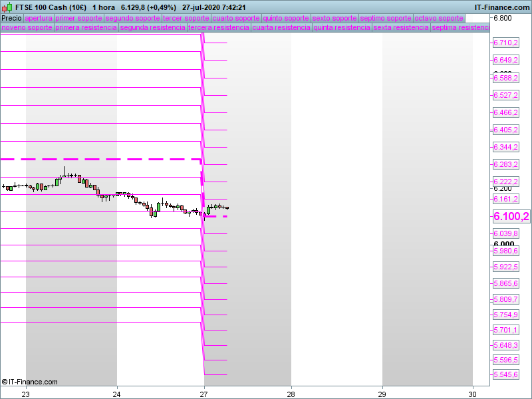Click the 5.922,5 price level tag
The height and width of the screenshot is (399, 532).
[x=506, y=267]
